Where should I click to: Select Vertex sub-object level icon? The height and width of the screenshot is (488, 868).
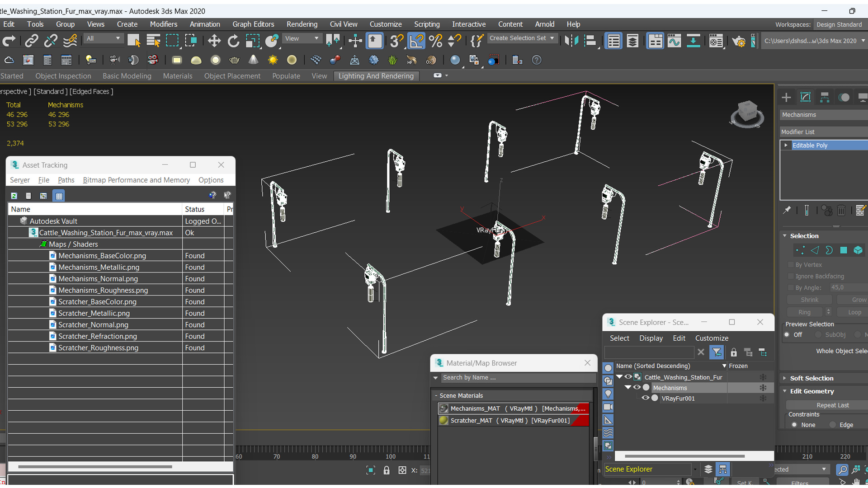coord(800,250)
